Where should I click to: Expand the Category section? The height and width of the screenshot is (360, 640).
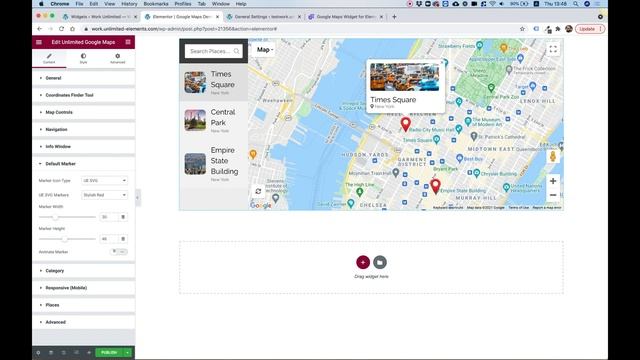[x=84, y=271]
